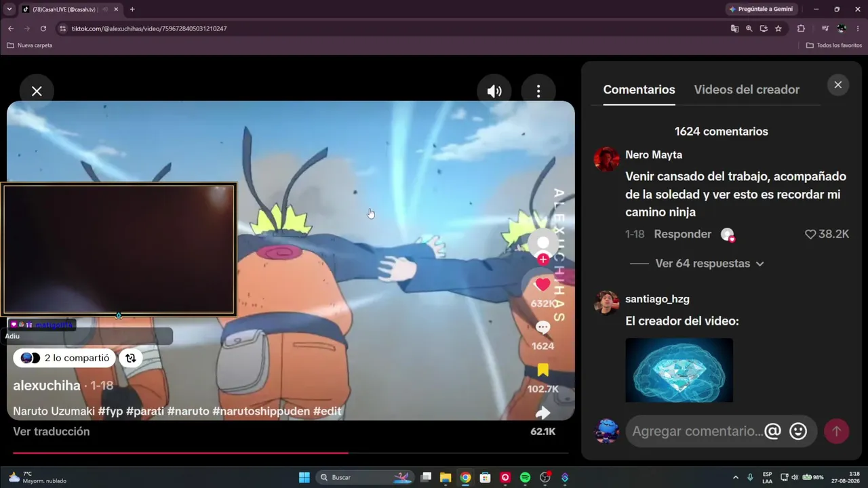Open the '2 lo compartió' repost list
The width and height of the screenshot is (868, 488).
(64, 358)
